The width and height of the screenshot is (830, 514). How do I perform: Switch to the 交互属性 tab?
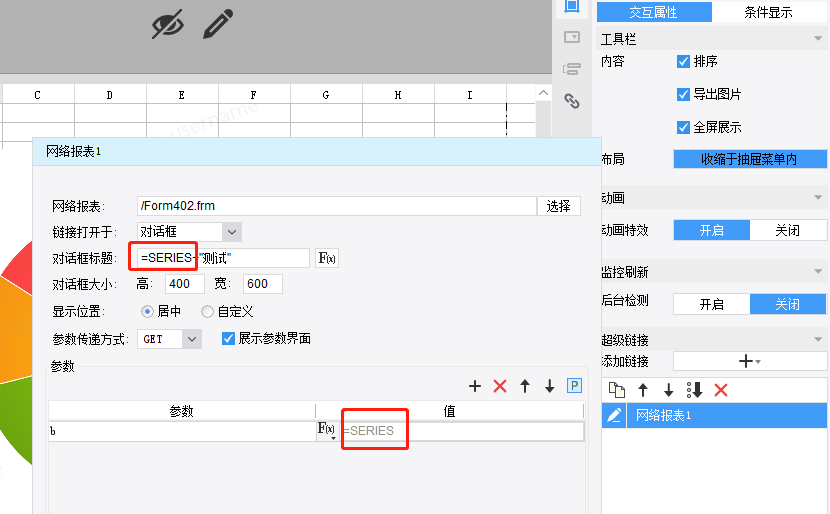(x=654, y=12)
